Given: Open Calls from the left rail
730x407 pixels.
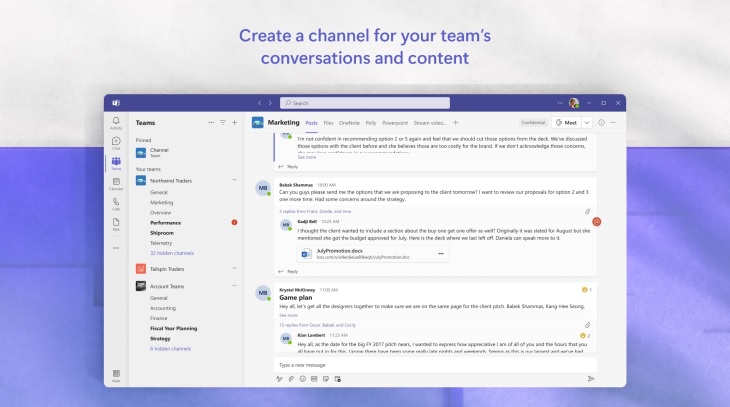Looking at the screenshot, I should pos(116,204).
